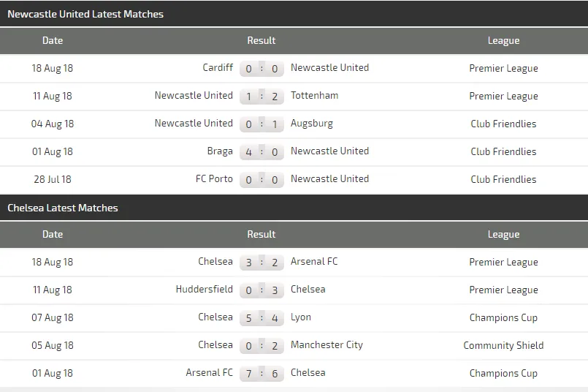Image resolution: width=588 pixels, height=392 pixels.
Task: Open the Manchester City team link
Action: click(x=327, y=345)
